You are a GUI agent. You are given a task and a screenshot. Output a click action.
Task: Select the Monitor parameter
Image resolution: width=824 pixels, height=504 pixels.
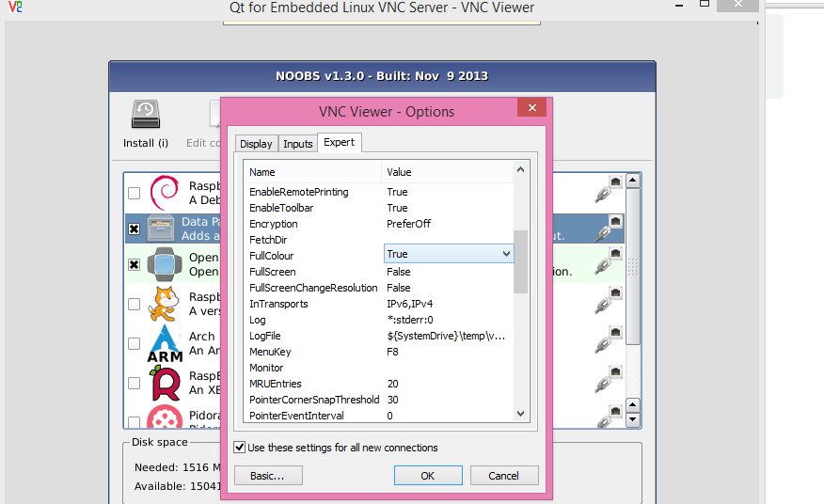(266, 368)
